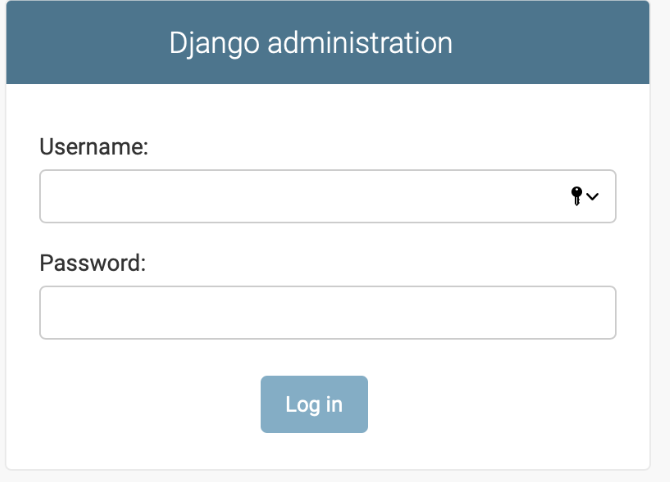Click the Username label text
The width and height of the screenshot is (670, 482).
point(94,147)
